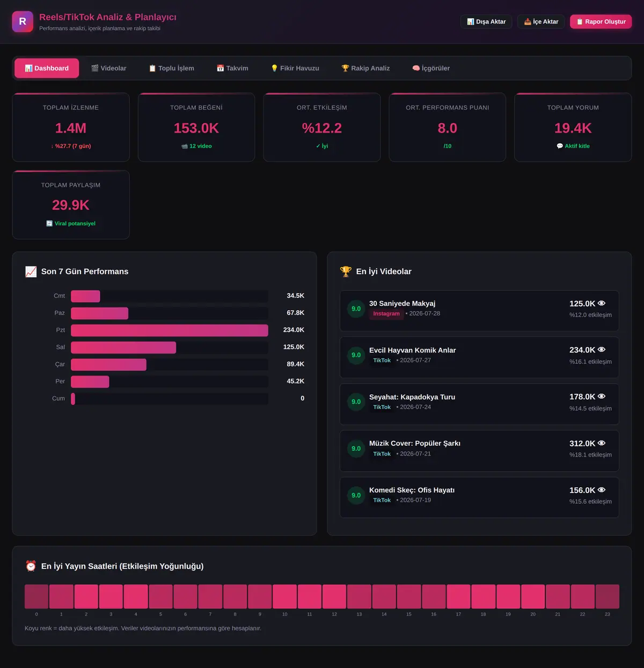Click the Rapor Oluştur button
644x668 pixels.
[601, 21]
